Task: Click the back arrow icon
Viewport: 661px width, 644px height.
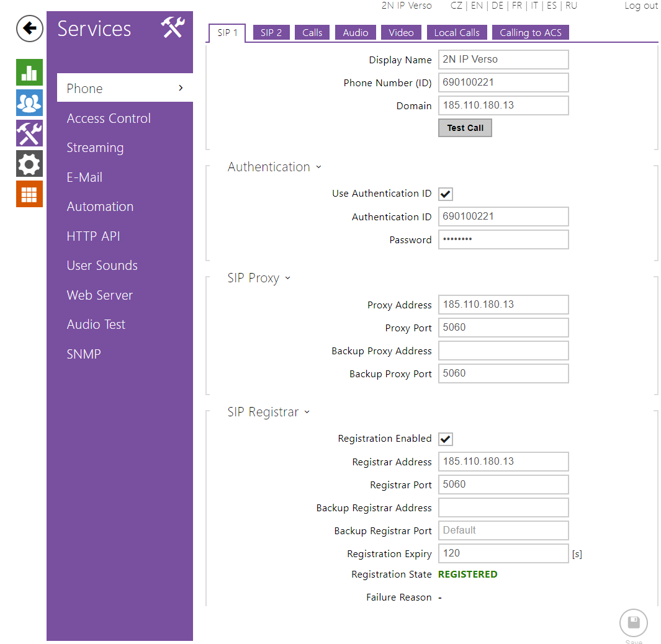Action: click(x=29, y=29)
